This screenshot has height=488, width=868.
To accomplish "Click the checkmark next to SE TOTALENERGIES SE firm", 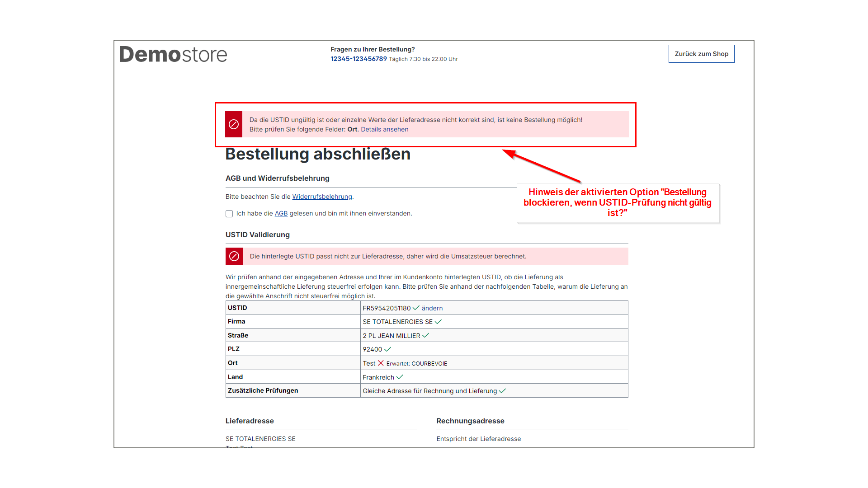I will click(x=438, y=322).
